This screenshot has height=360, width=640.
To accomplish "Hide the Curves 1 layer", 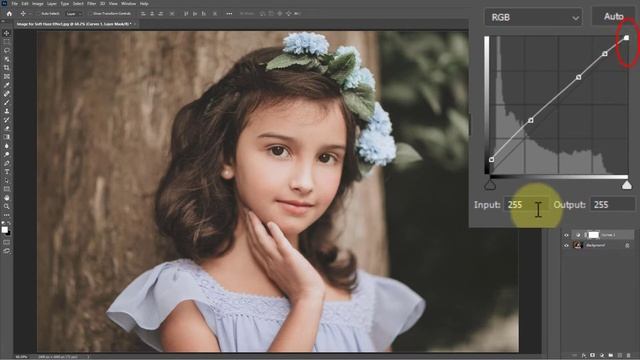I will 566,235.
